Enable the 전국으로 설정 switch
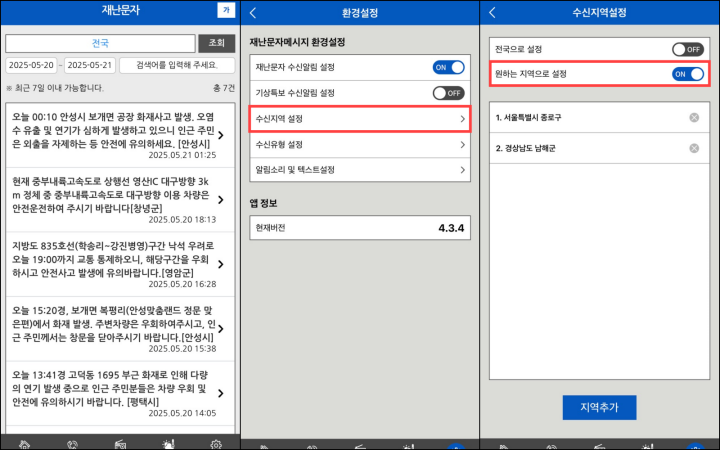 [x=688, y=48]
